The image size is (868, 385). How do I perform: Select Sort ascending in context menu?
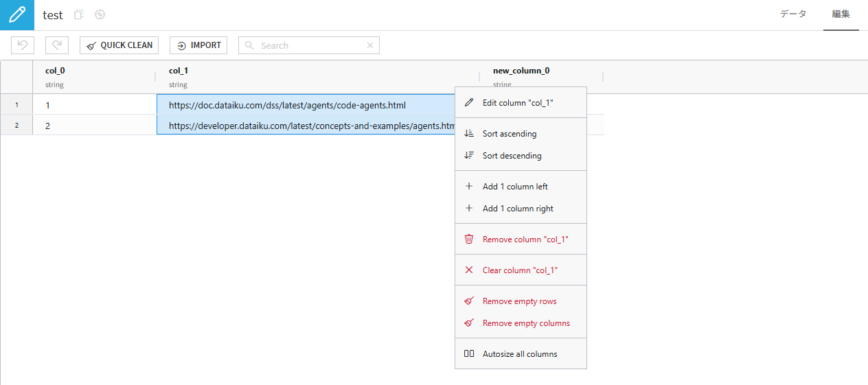(510, 134)
